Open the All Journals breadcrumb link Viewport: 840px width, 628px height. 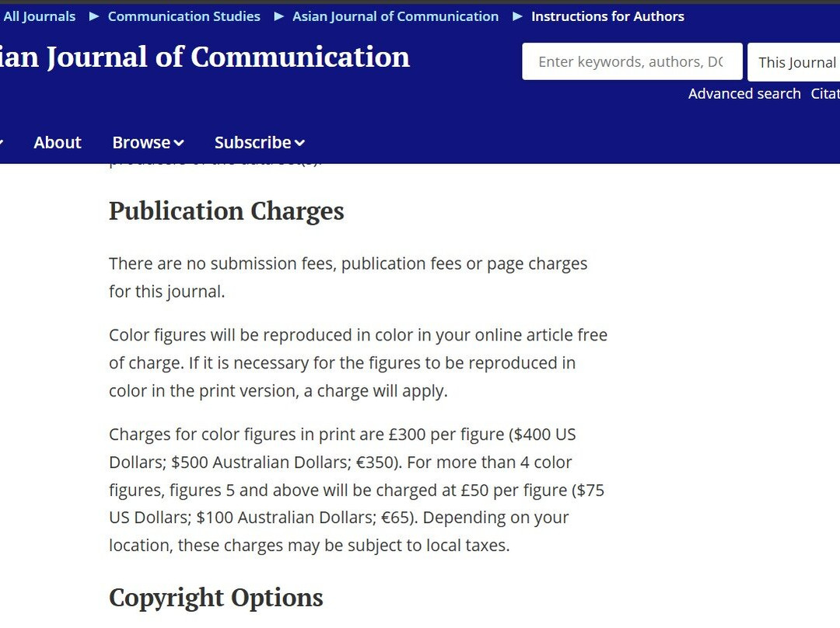pos(39,16)
